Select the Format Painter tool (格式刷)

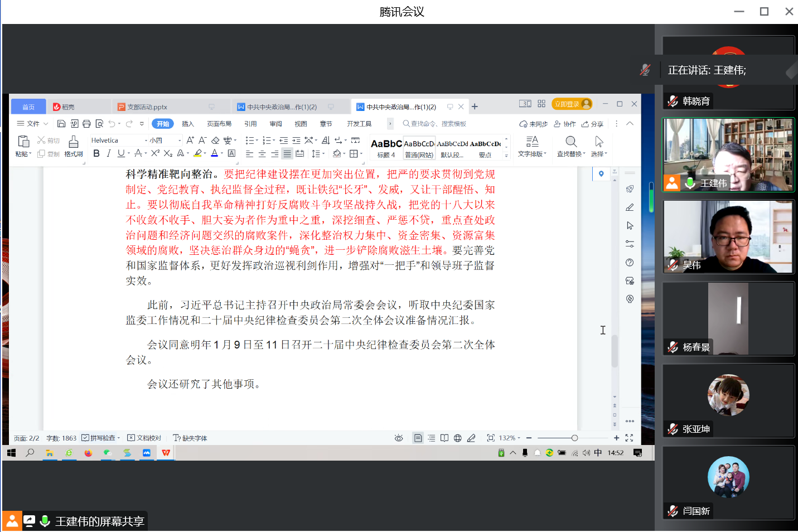(73, 147)
